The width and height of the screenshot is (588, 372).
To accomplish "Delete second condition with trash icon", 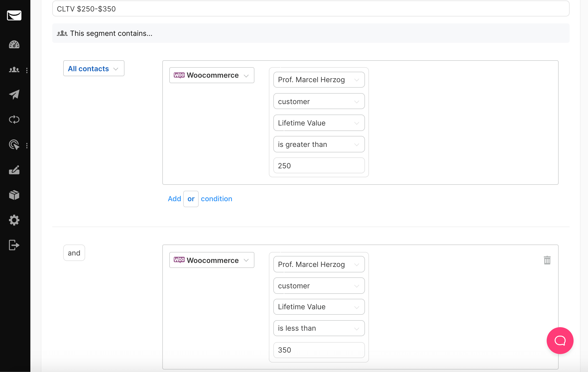I will pos(547,260).
